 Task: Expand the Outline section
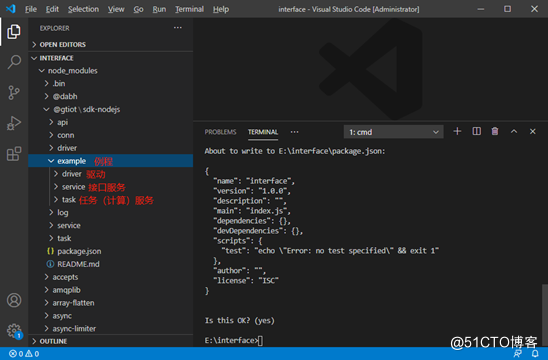click(x=110, y=341)
